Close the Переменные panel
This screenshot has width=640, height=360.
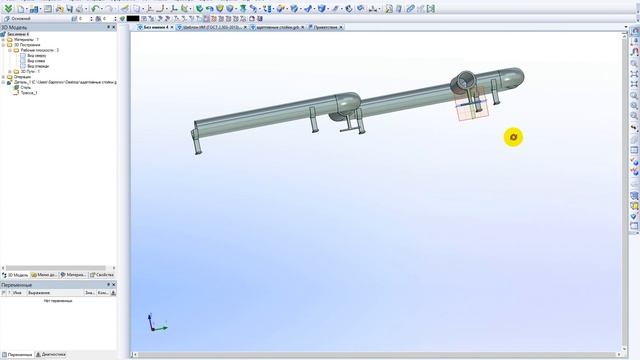(x=114, y=284)
